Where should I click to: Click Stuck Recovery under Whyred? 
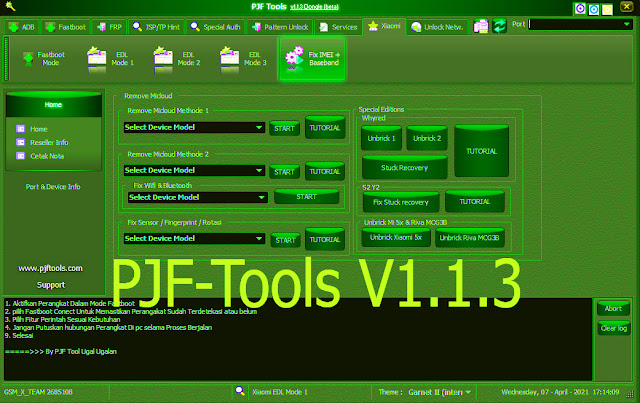click(x=404, y=167)
